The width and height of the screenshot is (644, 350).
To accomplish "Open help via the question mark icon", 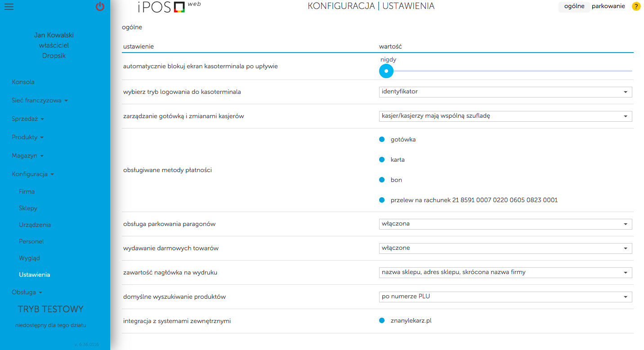I will pyautogui.click(x=635, y=6).
